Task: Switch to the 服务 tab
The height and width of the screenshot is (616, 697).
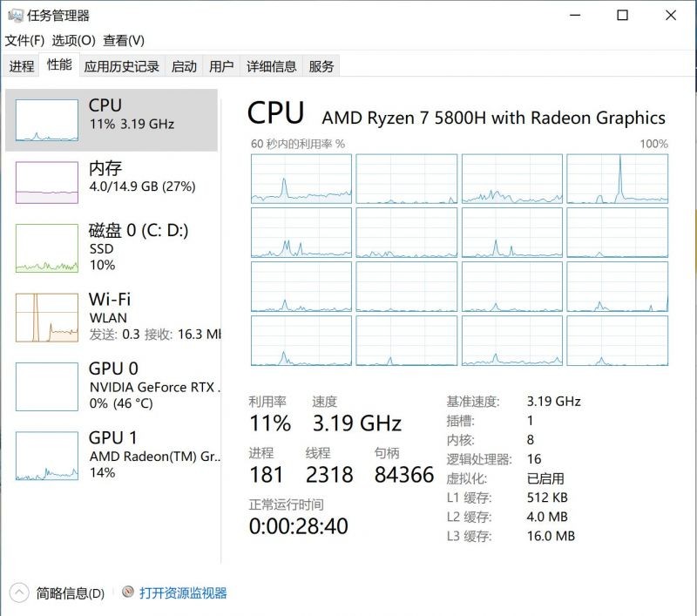Action: (x=321, y=66)
